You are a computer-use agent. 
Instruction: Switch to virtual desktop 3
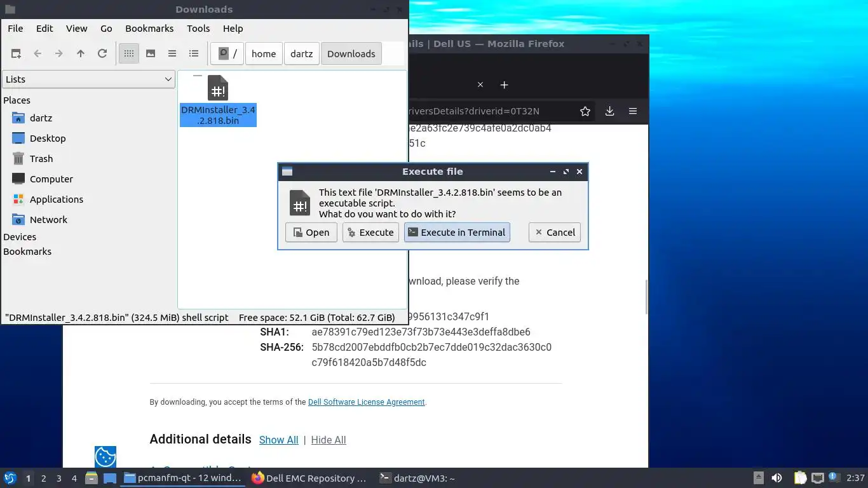click(x=59, y=478)
